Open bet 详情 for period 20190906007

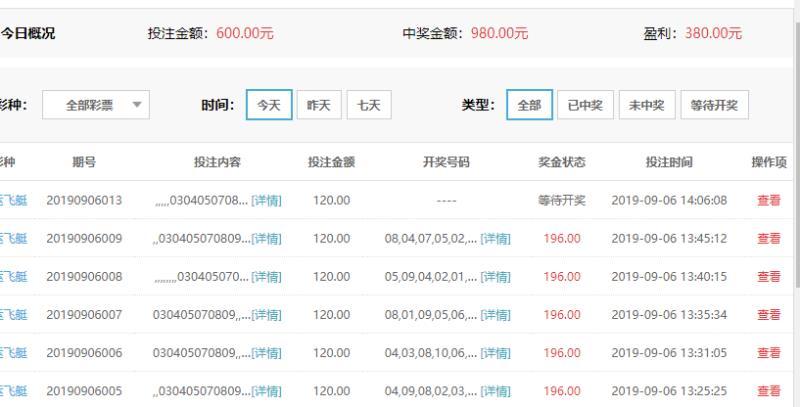pyautogui.click(x=266, y=315)
